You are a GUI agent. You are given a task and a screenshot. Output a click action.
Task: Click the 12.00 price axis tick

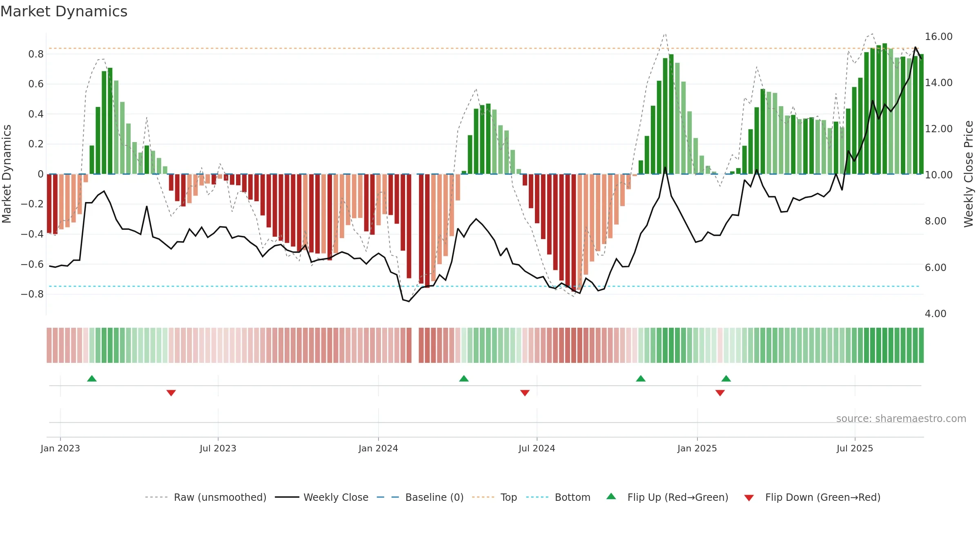point(939,129)
